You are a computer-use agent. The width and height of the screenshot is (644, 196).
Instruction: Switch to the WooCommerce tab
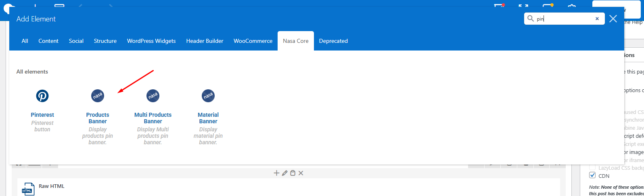(x=253, y=41)
